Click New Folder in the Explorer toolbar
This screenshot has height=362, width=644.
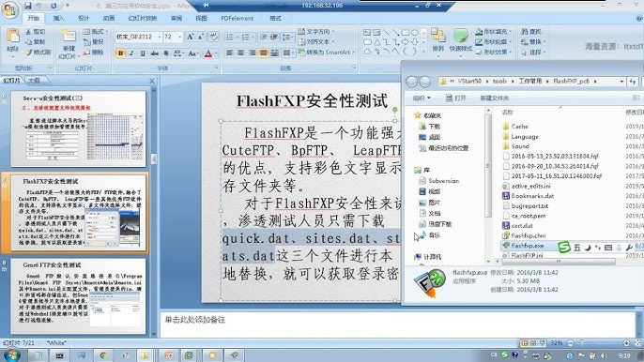[495, 98]
